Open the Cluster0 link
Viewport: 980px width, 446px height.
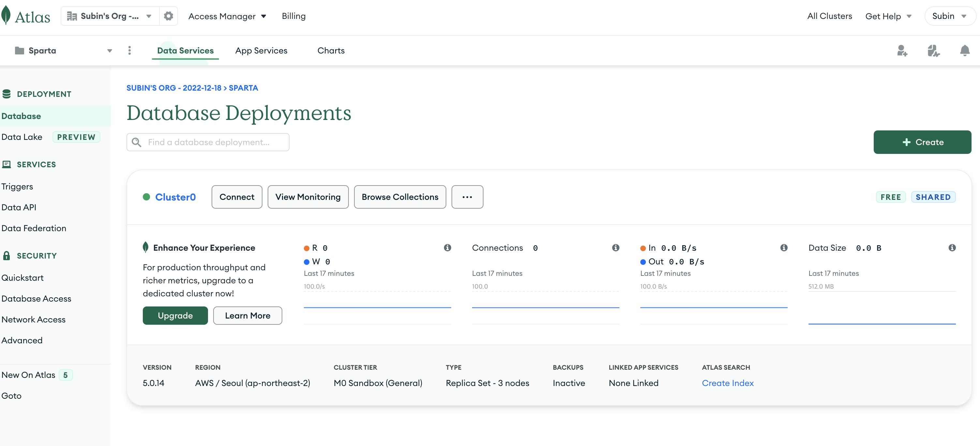point(175,197)
